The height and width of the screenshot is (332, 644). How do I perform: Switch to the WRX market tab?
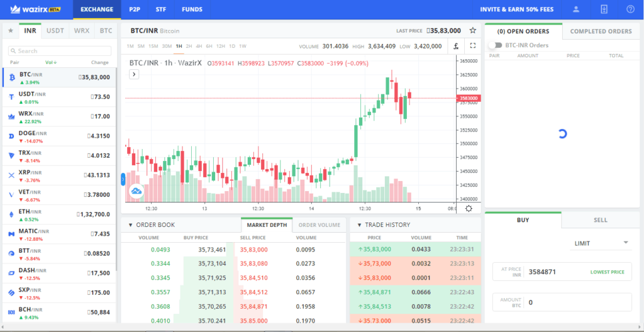pos(82,31)
